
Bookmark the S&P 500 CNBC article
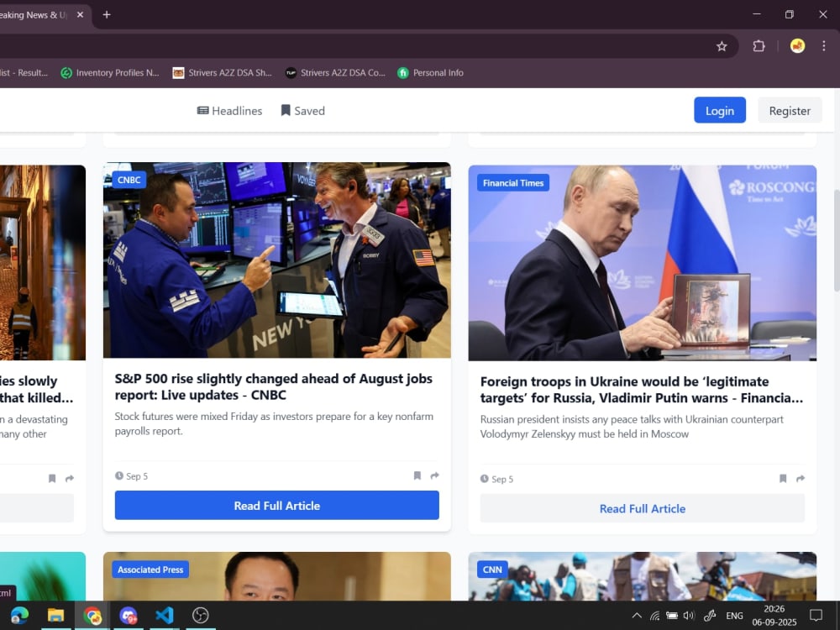coord(417,475)
